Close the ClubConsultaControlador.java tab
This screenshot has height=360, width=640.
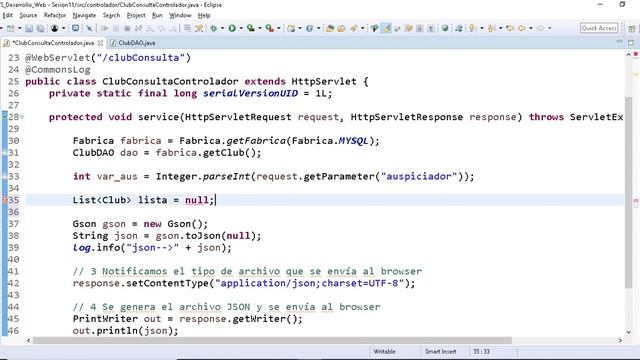point(100,43)
